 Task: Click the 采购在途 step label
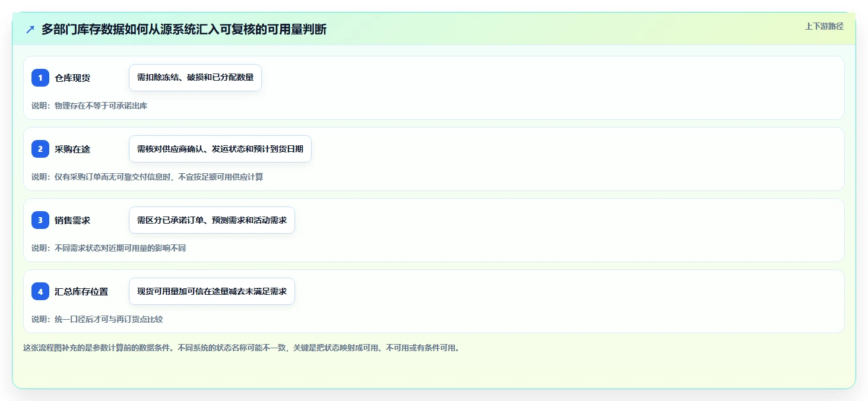point(72,149)
